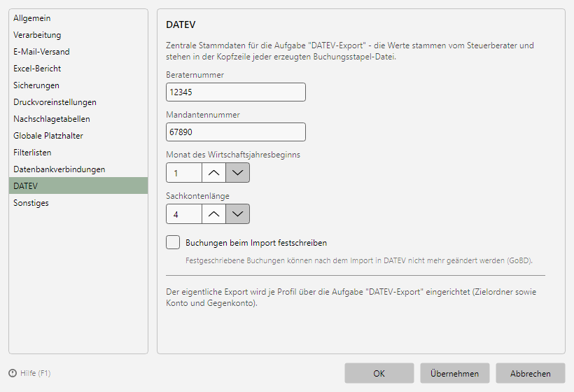The height and width of the screenshot is (392, 574).
Task: Open Datenbankverbindungen settings
Action: point(78,169)
